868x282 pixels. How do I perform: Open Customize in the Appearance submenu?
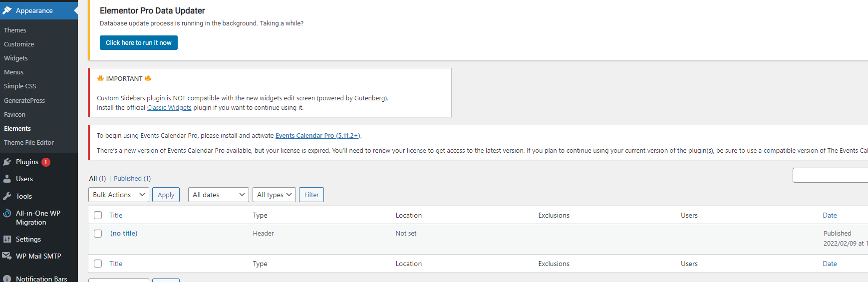pos(19,44)
